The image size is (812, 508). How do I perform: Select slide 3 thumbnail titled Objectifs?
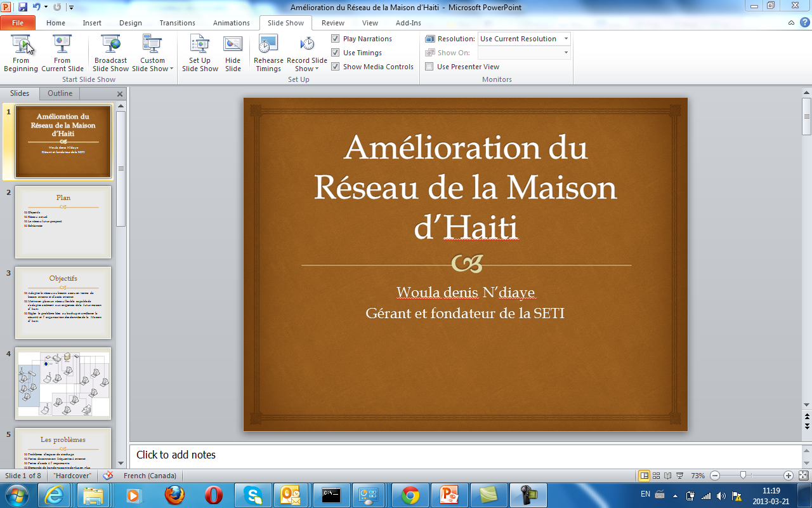coord(63,302)
